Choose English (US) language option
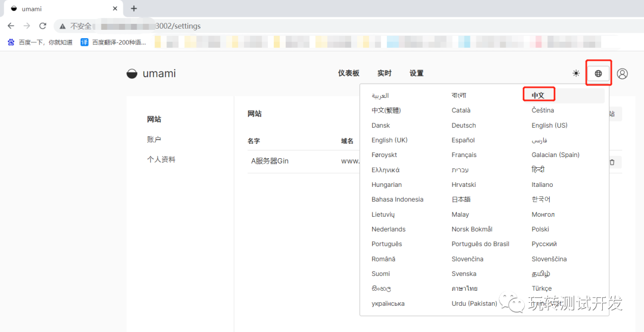The image size is (644, 332). click(x=549, y=125)
